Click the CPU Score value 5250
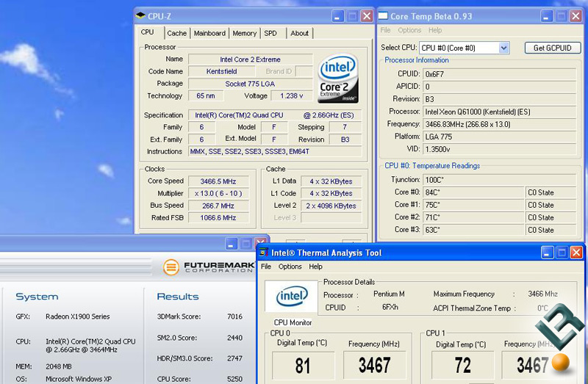The image size is (588, 384). 234,379
